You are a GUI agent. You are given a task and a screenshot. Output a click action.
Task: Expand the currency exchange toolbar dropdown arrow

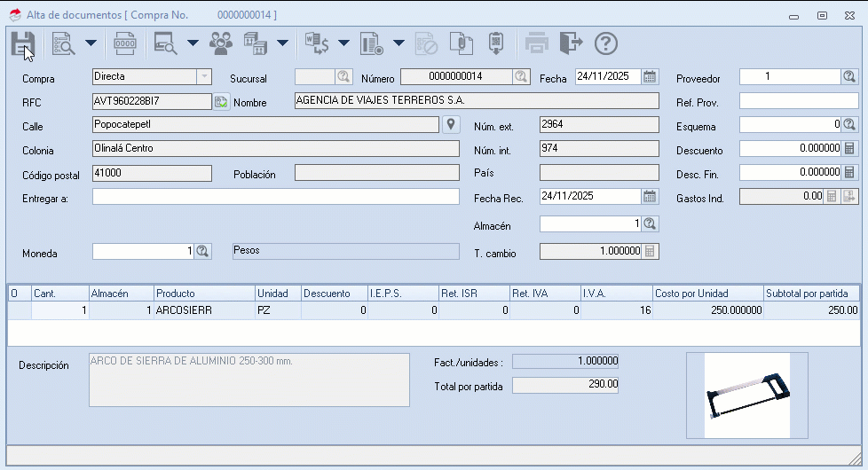click(x=343, y=43)
